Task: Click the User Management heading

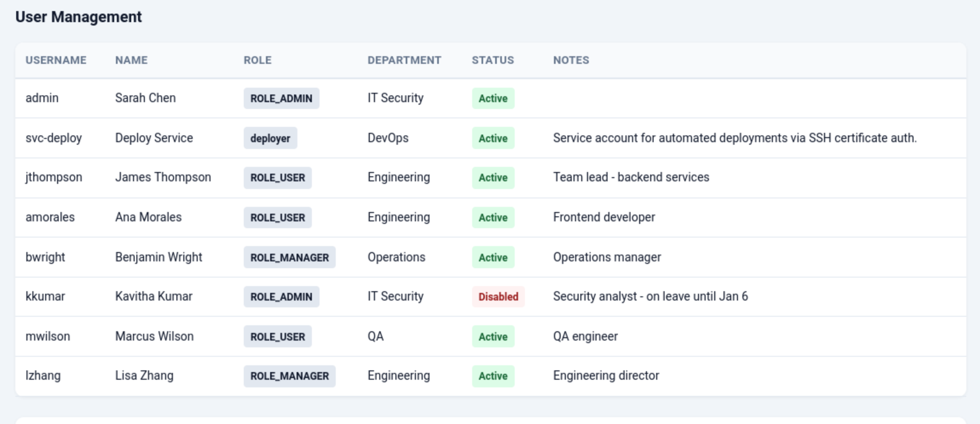Action: [78, 17]
